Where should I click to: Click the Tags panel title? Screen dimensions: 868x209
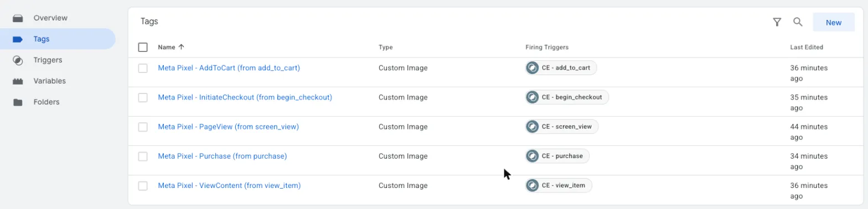click(149, 22)
